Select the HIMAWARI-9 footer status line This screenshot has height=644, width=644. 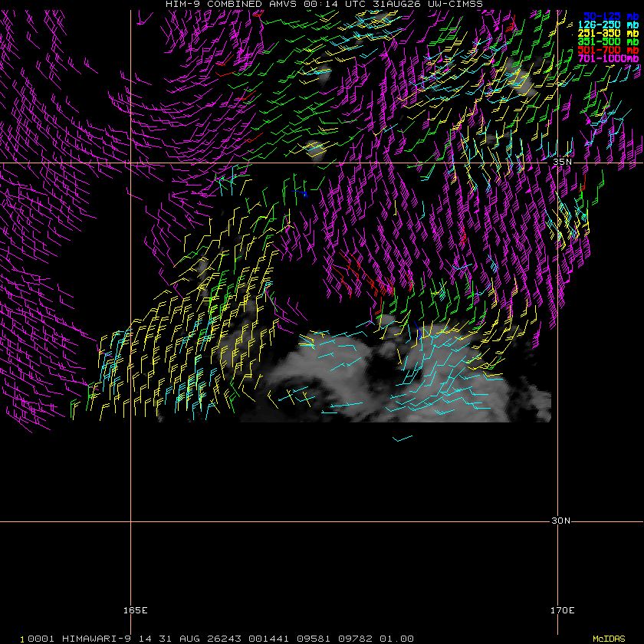pyautogui.click(x=221, y=639)
